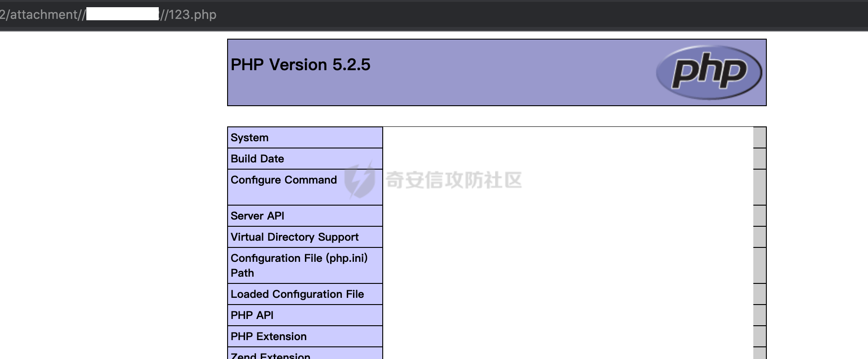Click 123.php text in the address bar
The image size is (868, 359).
coord(192,14)
